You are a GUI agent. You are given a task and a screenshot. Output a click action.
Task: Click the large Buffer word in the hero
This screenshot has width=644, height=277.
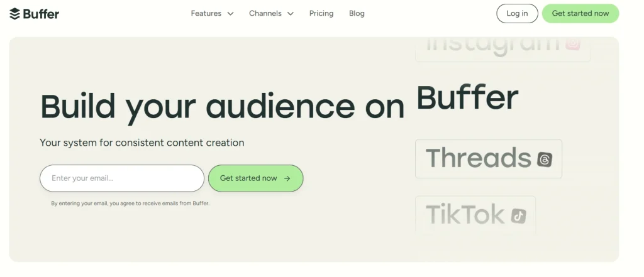pos(467,97)
